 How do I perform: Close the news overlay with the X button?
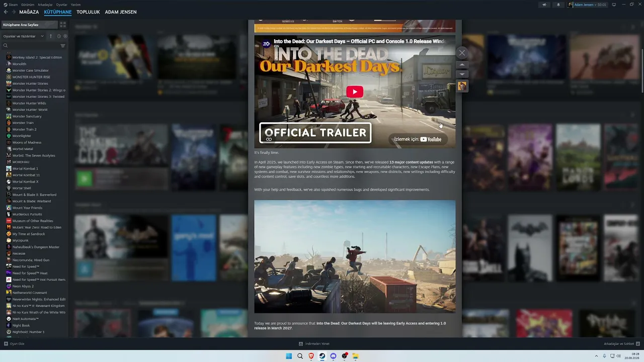(462, 53)
